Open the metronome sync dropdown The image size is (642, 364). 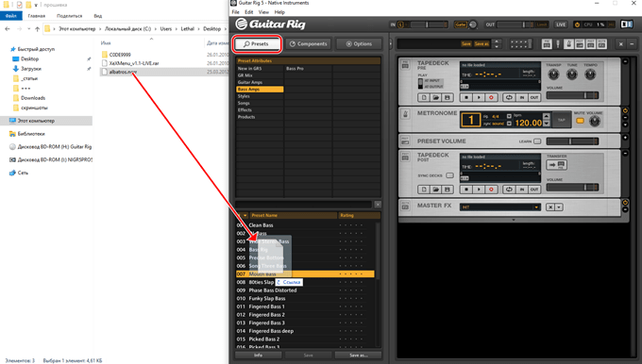coord(509,124)
